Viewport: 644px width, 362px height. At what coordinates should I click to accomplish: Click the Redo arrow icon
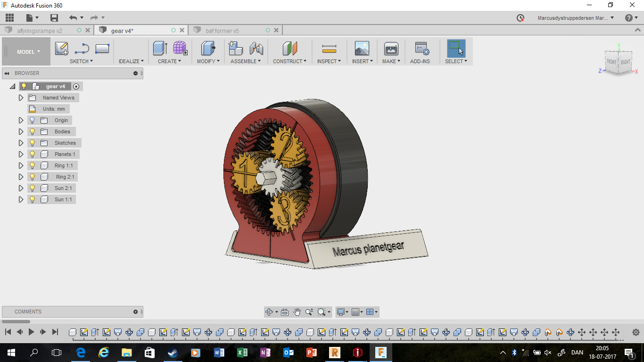94,18
